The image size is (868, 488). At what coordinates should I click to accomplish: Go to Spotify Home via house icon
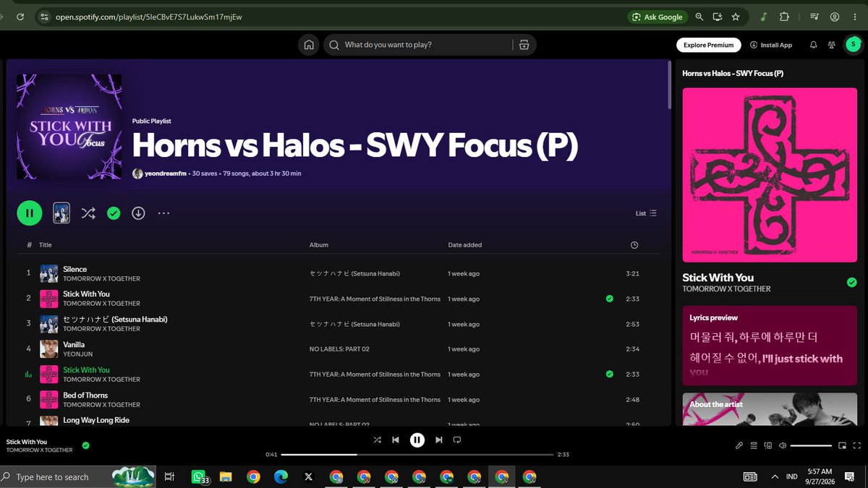tap(309, 45)
